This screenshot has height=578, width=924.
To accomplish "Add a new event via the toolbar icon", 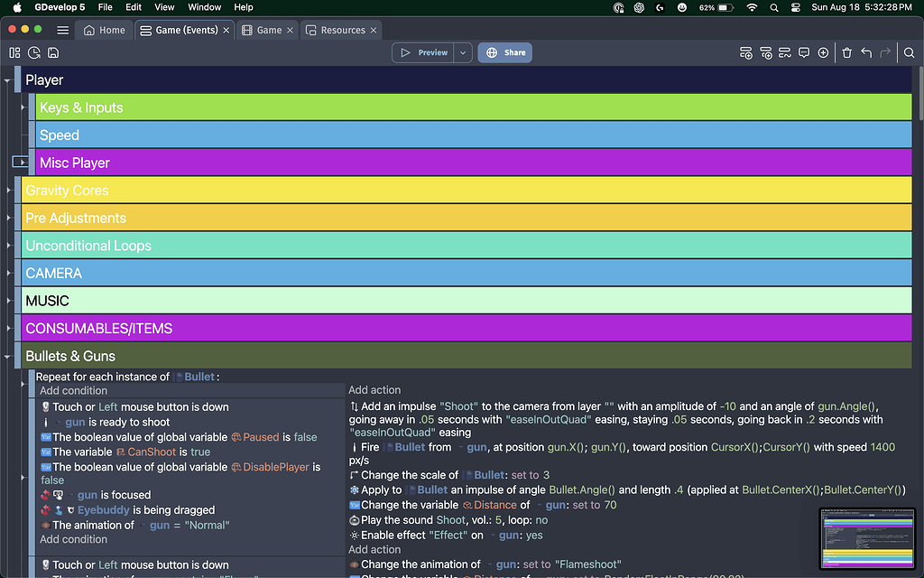I will pyautogui.click(x=746, y=52).
